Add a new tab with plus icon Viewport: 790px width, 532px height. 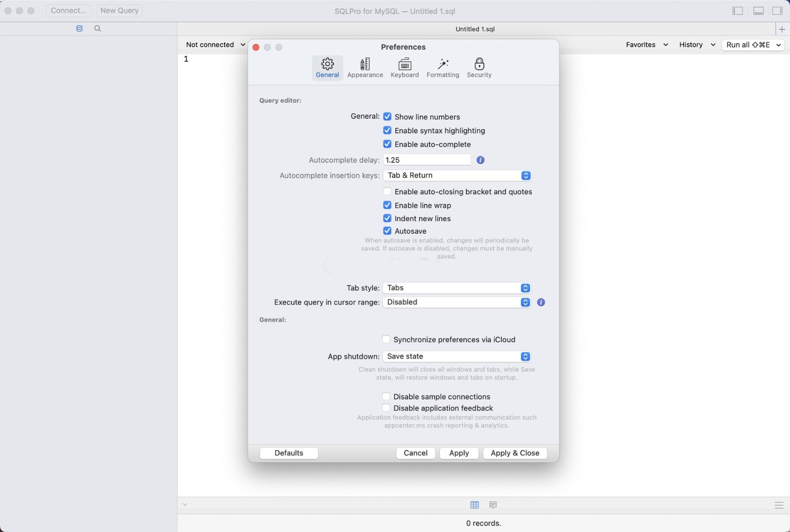[782, 29]
